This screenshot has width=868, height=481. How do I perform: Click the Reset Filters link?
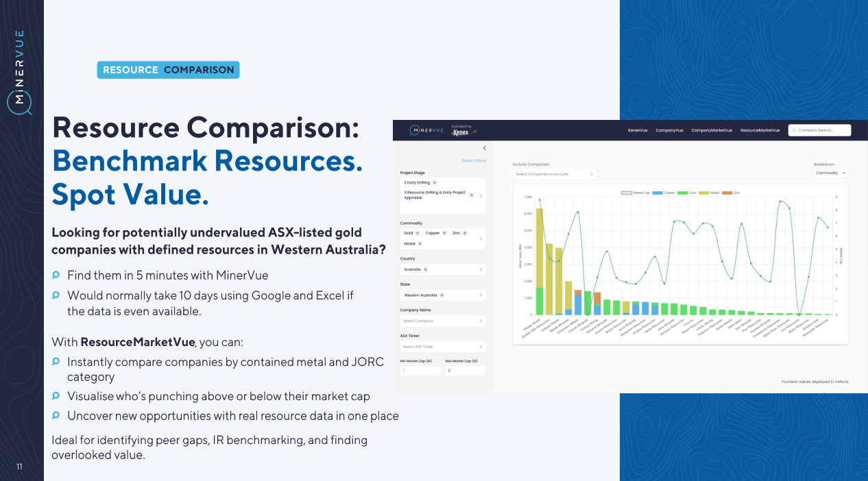[474, 161]
